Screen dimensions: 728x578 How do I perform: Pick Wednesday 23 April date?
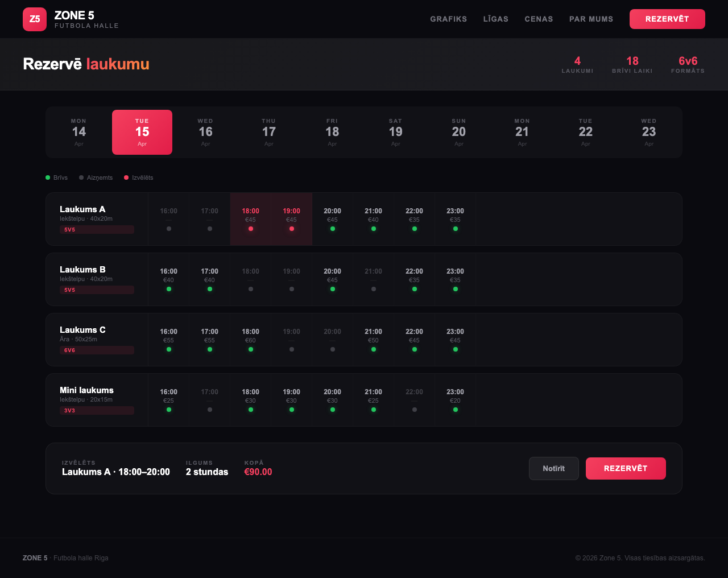(648, 133)
